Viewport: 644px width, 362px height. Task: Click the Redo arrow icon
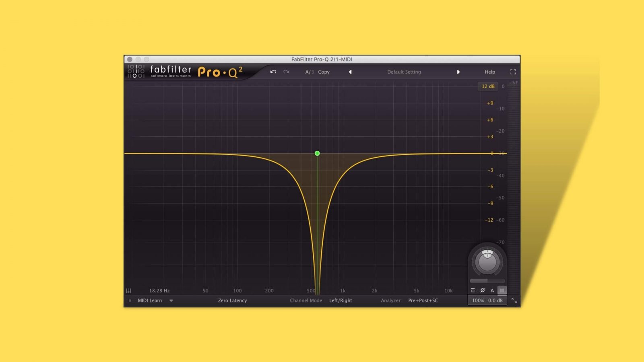tap(286, 72)
